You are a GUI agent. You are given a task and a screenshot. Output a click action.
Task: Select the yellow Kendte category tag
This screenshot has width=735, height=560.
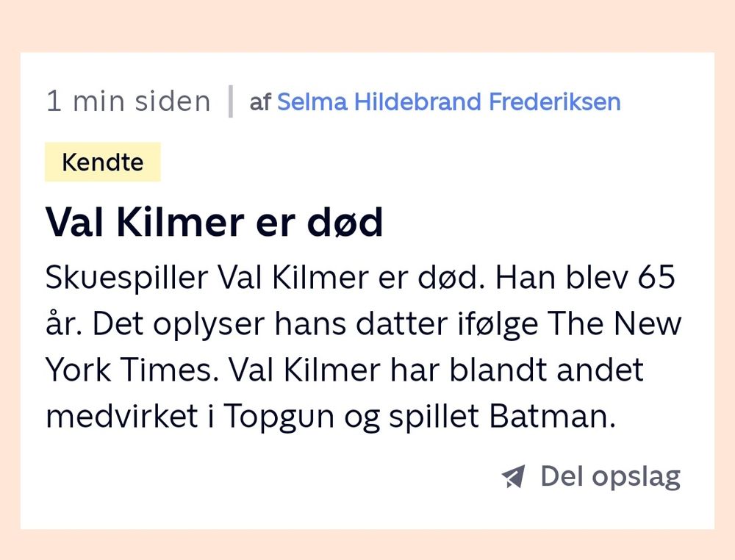103,162
